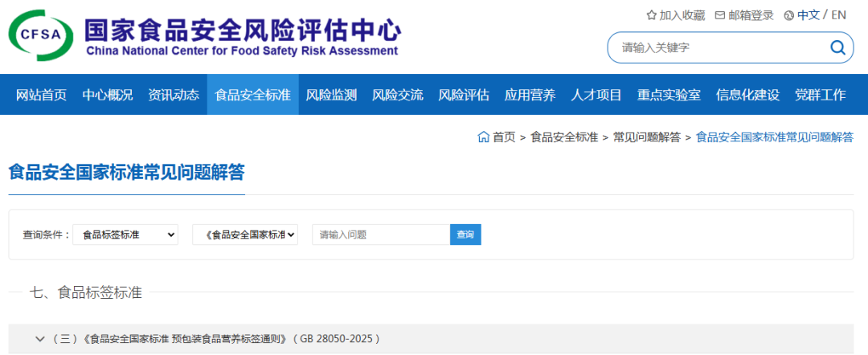
Task: Open 邮箱登录 link
Action: click(x=751, y=15)
